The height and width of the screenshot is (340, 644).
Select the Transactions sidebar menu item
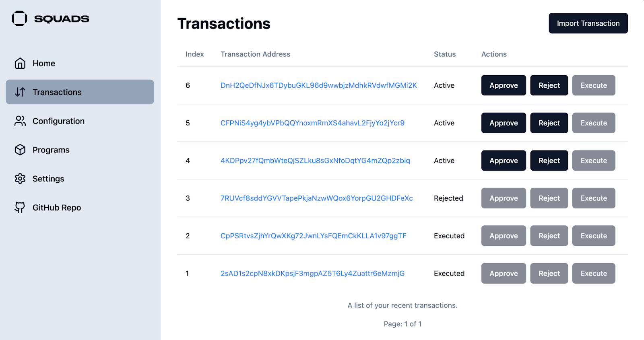pyautogui.click(x=57, y=92)
